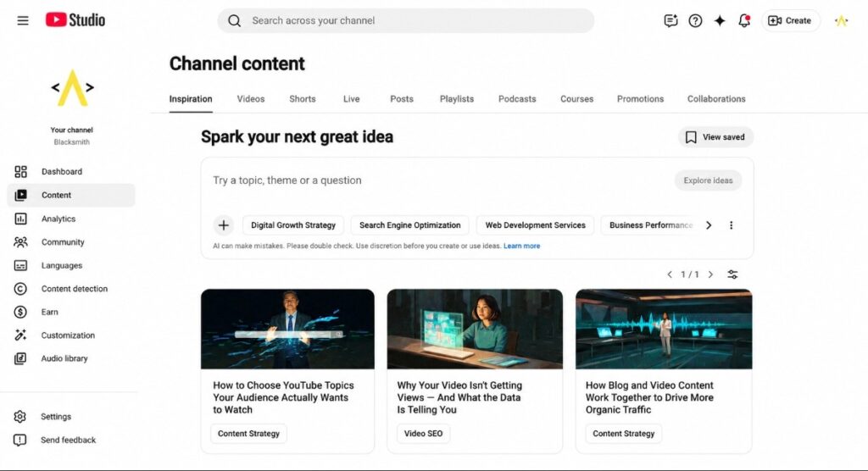Screen dimensions: 868x471
Task: Focus the Search across your channel field
Action: pos(406,20)
